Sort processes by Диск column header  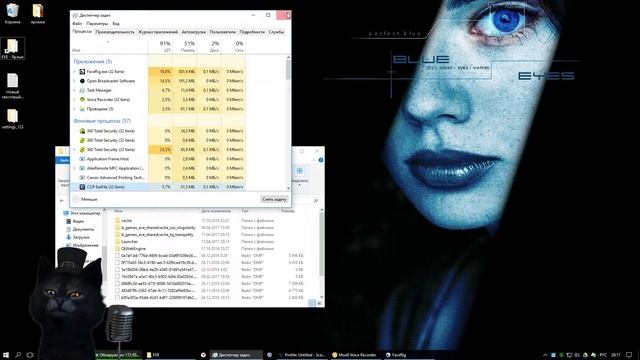(x=209, y=47)
